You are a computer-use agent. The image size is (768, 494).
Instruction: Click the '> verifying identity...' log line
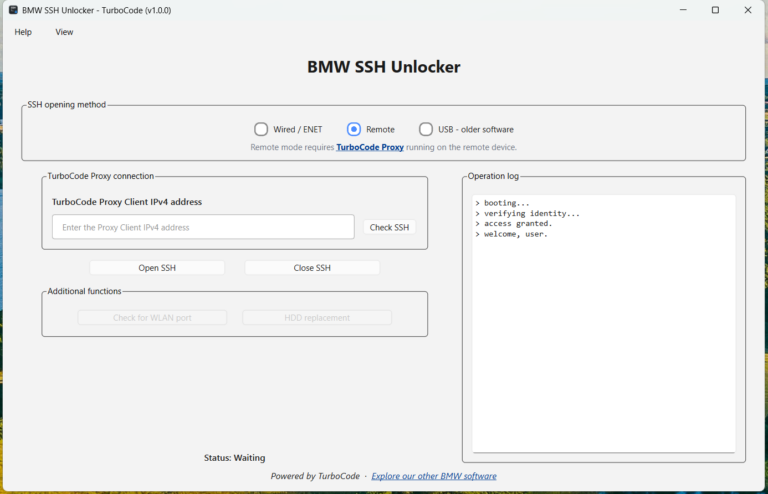[x=527, y=213]
